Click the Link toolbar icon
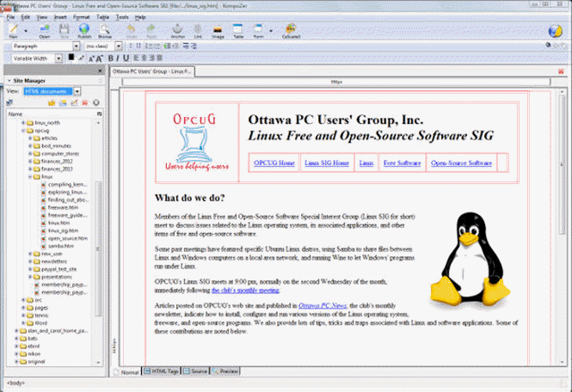The width and height of the screenshot is (572, 392). click(198, 30)
